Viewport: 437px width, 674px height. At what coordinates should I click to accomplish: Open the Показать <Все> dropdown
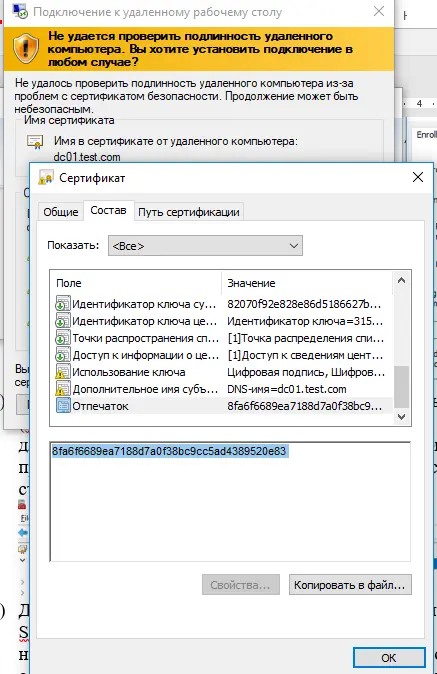pyautogui.click(x=205, y=245)
